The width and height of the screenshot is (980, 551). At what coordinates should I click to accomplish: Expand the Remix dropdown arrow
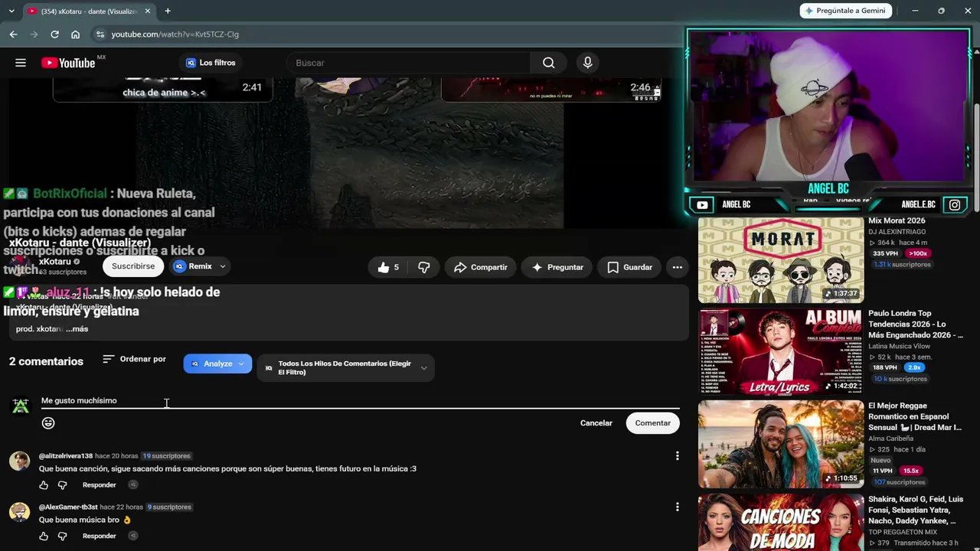(223, 266)
